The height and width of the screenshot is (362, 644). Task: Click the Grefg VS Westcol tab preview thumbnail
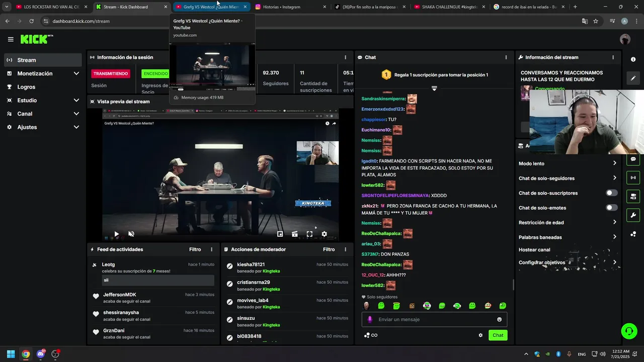tap(212, 66)
